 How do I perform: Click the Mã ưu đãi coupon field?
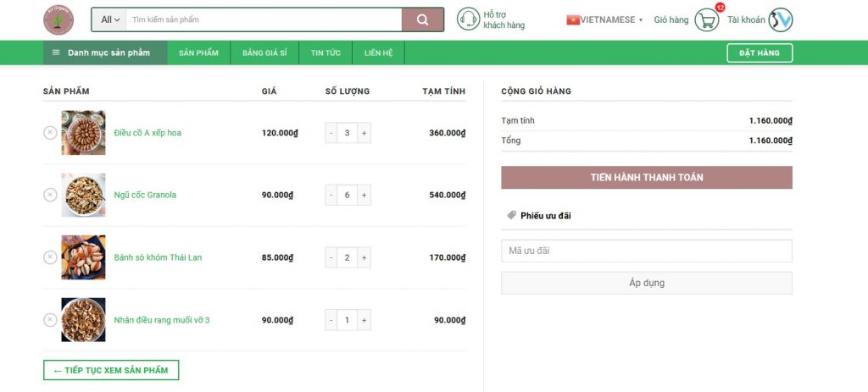click(646, 251)
